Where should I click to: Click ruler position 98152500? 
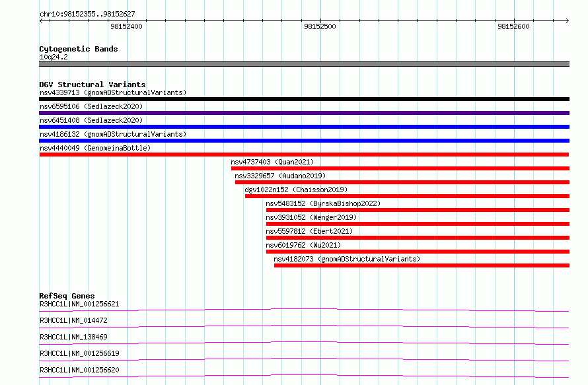tap(320, 26)
